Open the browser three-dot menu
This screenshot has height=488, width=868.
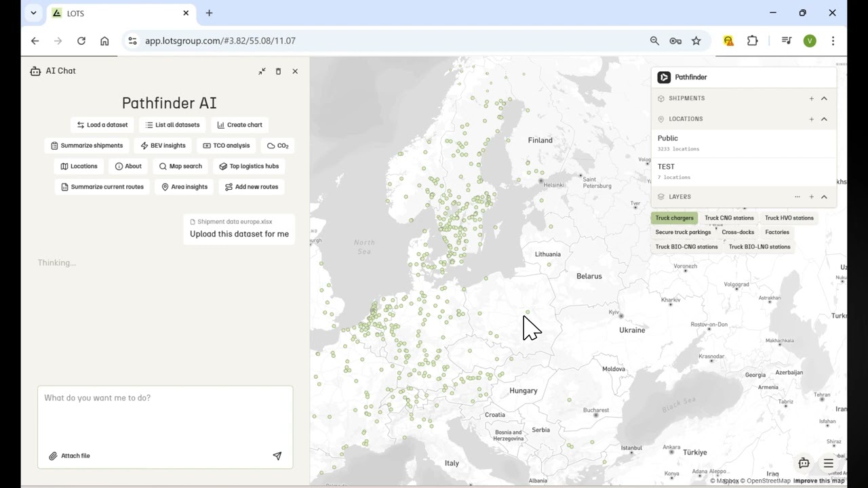click(833, 41)
